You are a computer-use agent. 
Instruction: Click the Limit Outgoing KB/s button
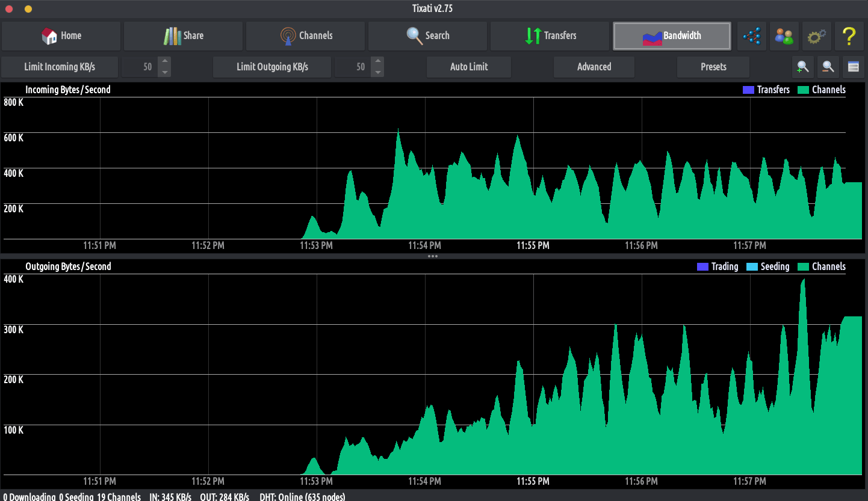pyautogui.click(x=272, y=67)
